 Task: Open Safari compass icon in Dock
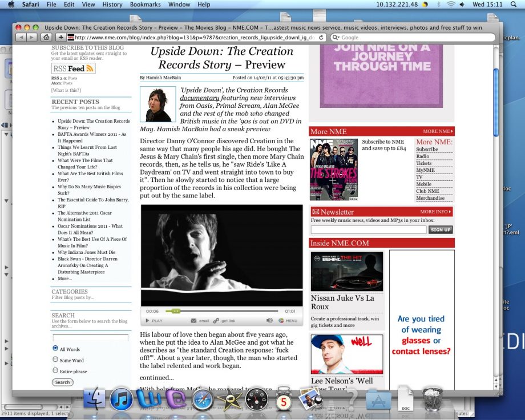[x=202, y=399]
